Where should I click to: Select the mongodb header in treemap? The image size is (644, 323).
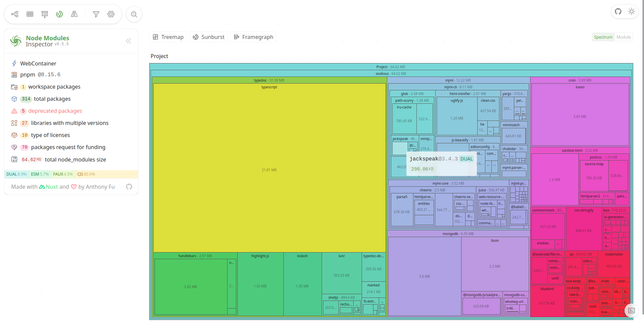(x=458, y=234)
